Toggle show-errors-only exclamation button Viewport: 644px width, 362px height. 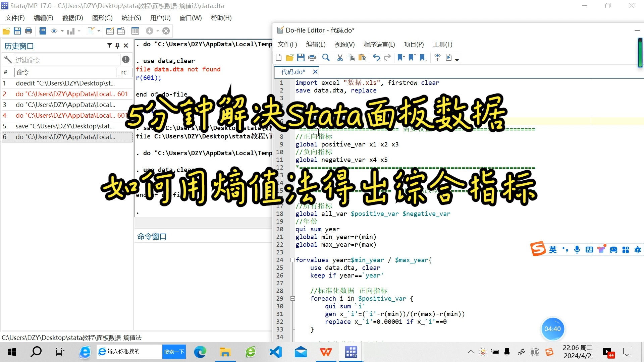pos(126,60)
